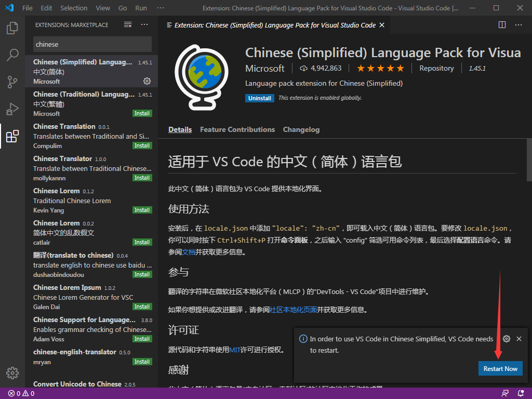This screenshot has width=532, height=399.
Task: Open the Explorer view in the activity bar
Action: (12, 28)
